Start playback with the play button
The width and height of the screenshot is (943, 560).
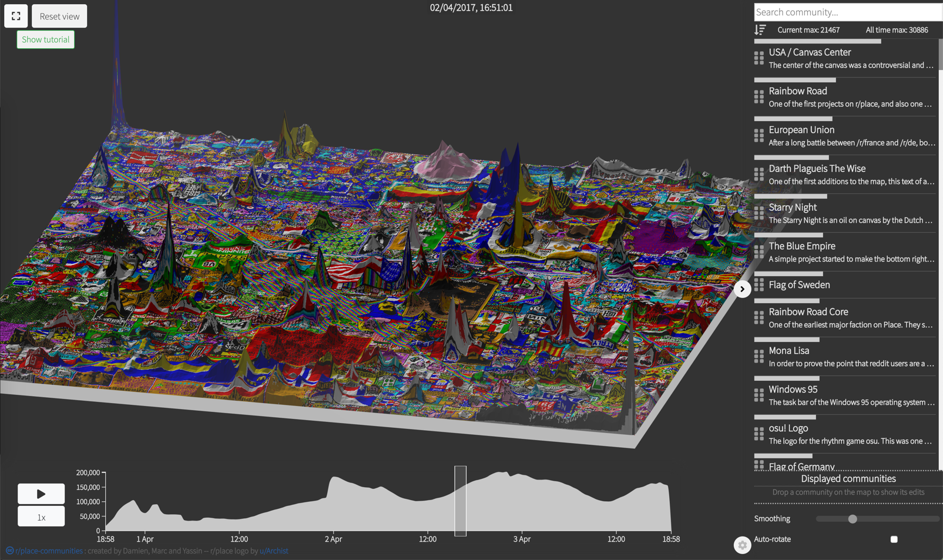click(x=41, y=494)
